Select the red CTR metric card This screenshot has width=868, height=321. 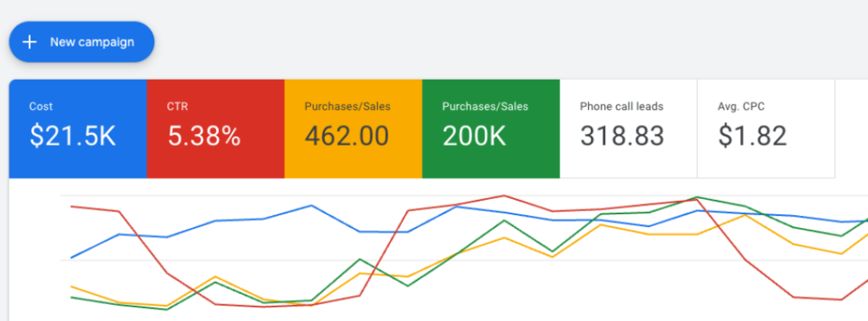[x=216, y=129]
